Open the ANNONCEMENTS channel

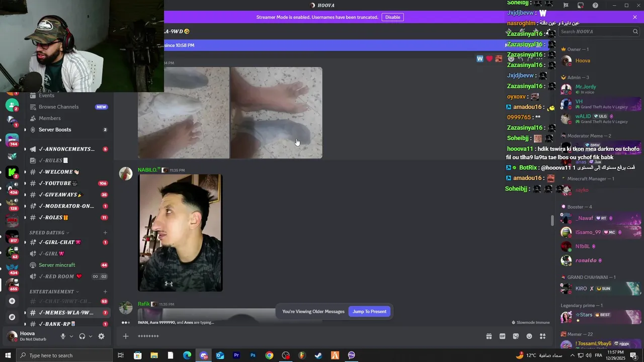[69, 149]
